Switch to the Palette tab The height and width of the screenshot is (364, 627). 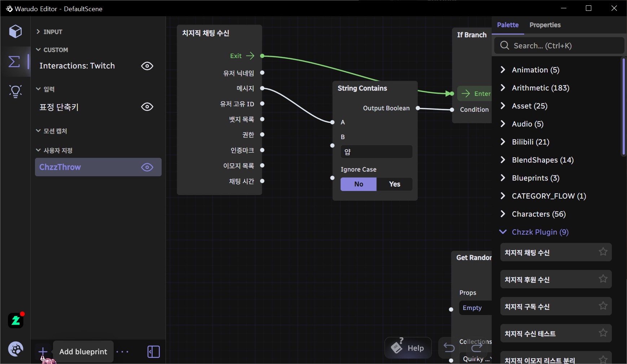click(x=508, y=25)
